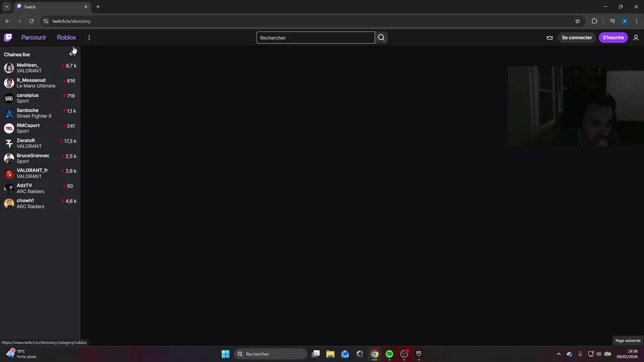Viewport: 644px width, 362px height.
Task: Click the S'inscrire button
Action: pyautogui.click(x=613, y=38)
